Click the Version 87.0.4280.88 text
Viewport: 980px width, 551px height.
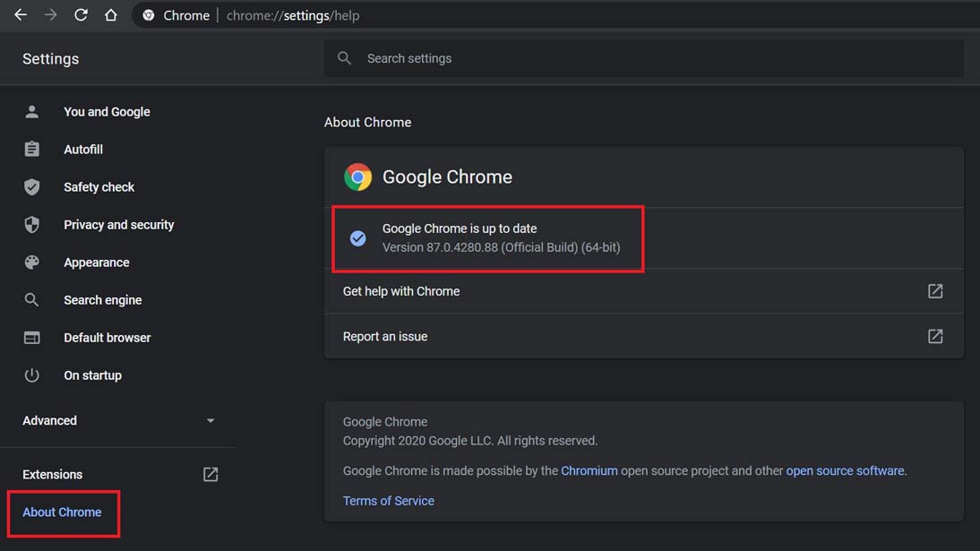(502, 247)
